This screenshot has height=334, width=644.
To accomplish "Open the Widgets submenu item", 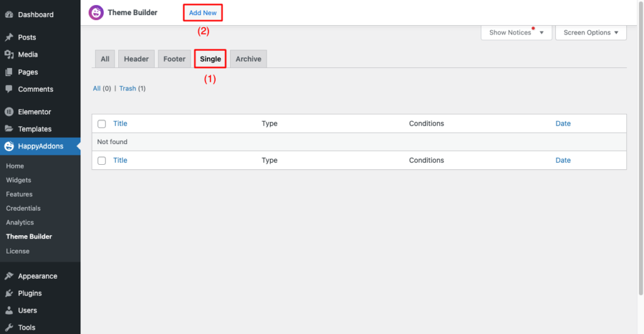I will pos(18,180).
